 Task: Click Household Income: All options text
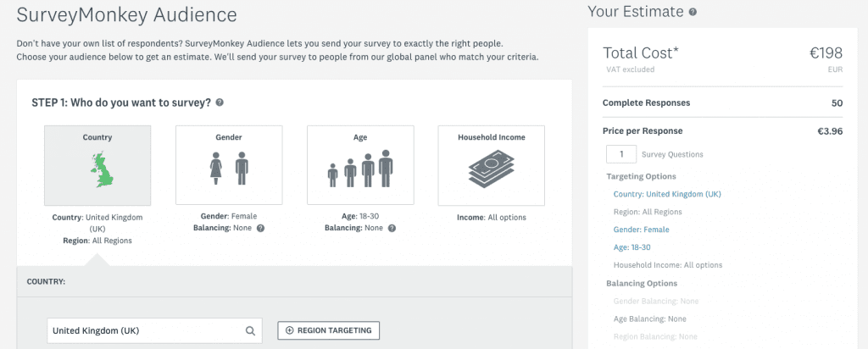[668, 265]
